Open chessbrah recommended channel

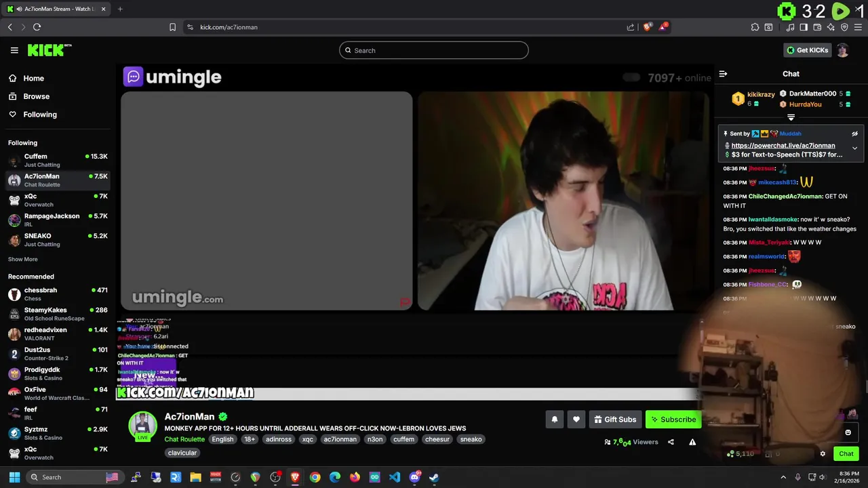[x=58, y=294]
